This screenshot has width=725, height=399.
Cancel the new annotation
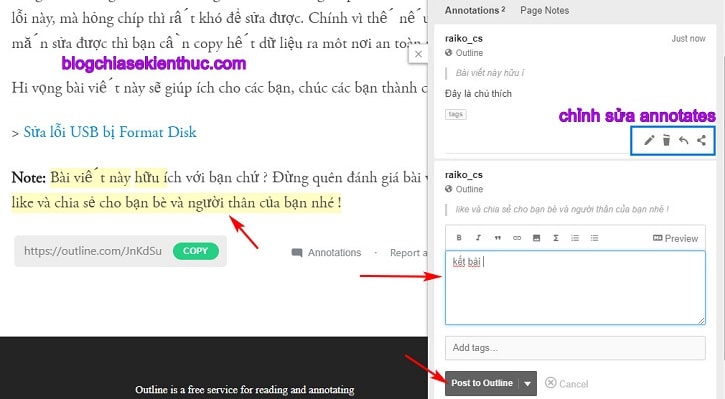pyautogui.click(x=566, y=383)
